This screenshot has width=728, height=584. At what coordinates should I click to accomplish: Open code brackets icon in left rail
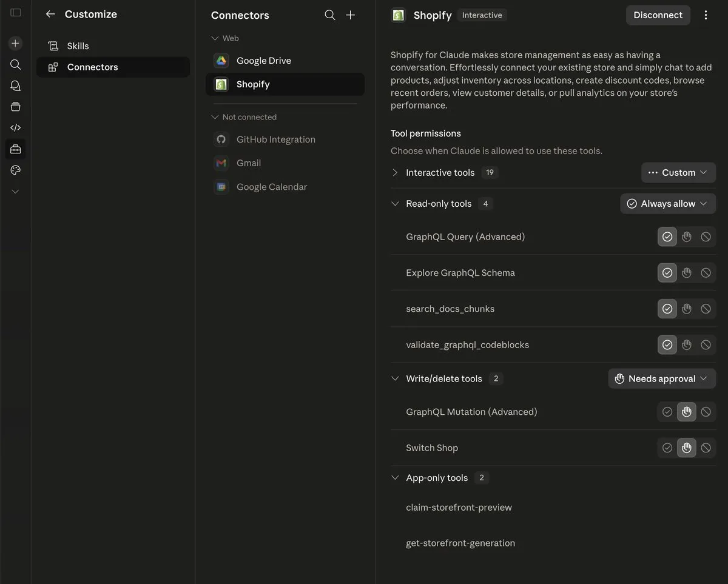coord(16,127)
